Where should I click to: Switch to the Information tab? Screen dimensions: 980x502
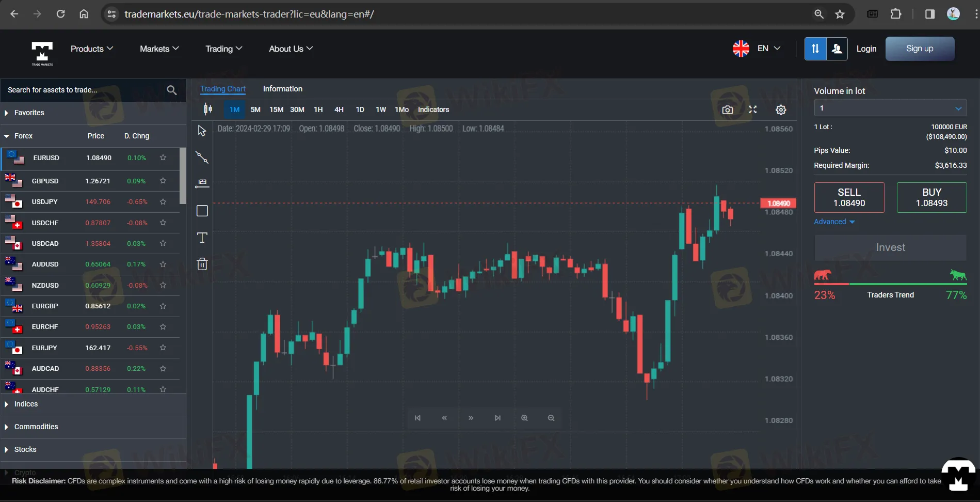pyautogui.click(x=282, y=89)
